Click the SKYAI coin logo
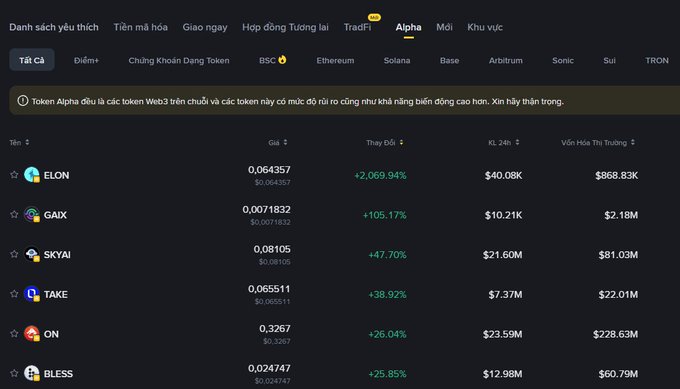 (32, 254)
